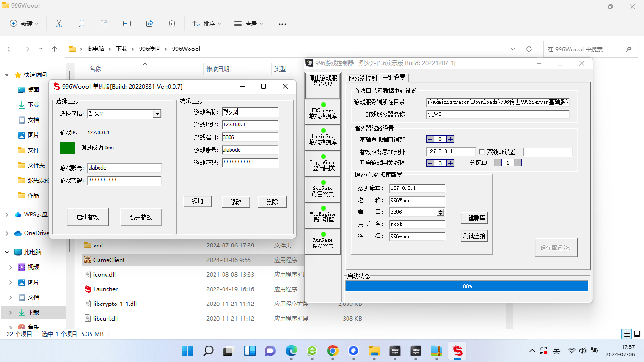Open WinRAR from the taskbar
644x362 pixels.
(x=437, y=351)
